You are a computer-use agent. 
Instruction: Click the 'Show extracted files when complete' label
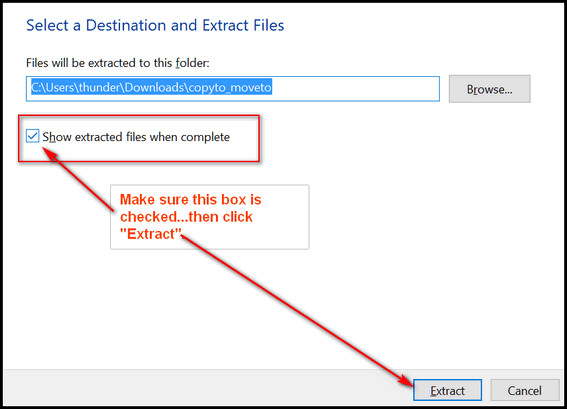136,137
